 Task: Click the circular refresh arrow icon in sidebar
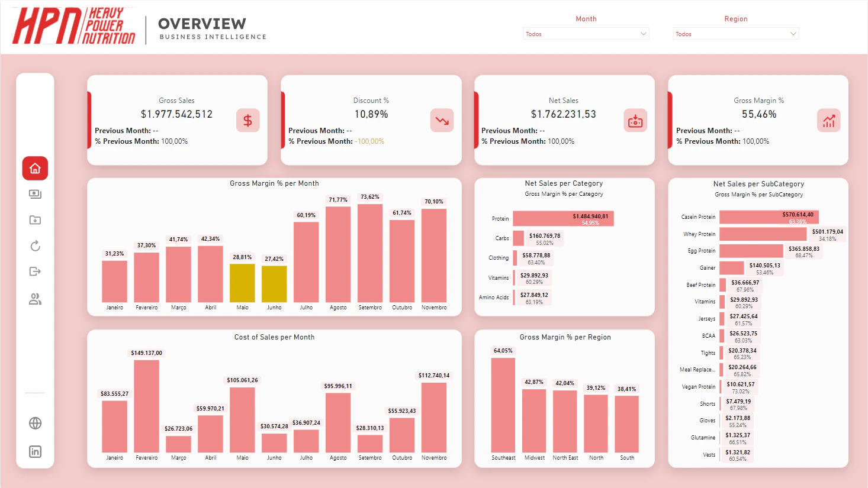click(35, 245)
